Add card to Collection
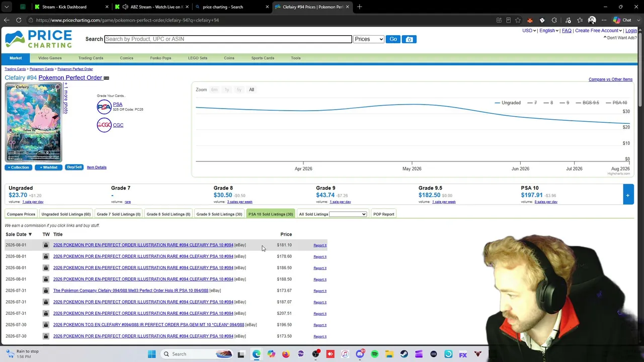The width and height of the screenshot is (644, 362). (19, 167)
